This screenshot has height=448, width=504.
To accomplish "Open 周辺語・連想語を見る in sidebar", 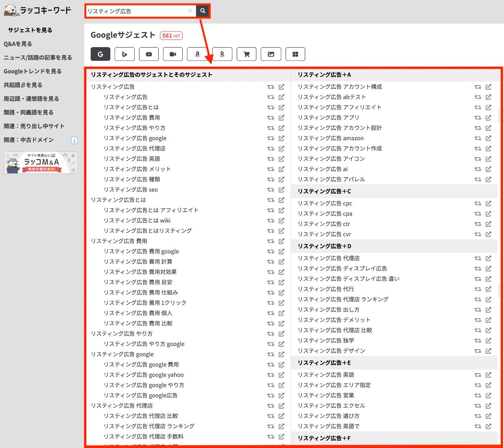I will coord(31,99).
